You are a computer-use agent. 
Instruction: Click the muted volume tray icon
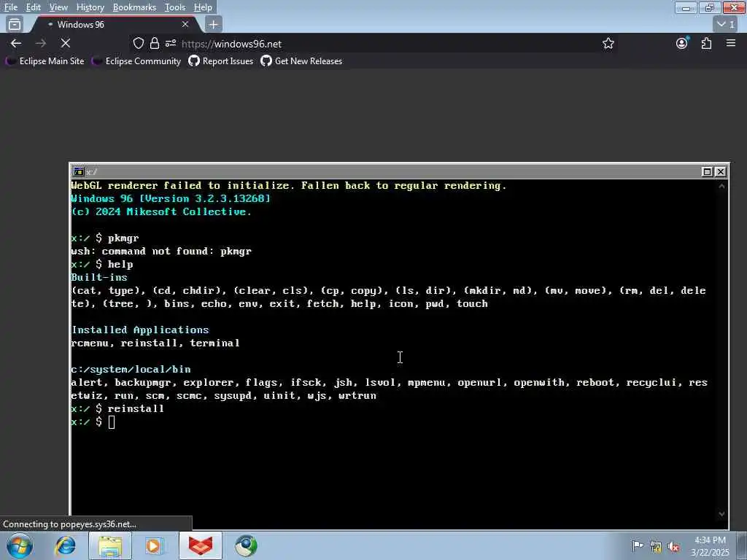(673, 547)
